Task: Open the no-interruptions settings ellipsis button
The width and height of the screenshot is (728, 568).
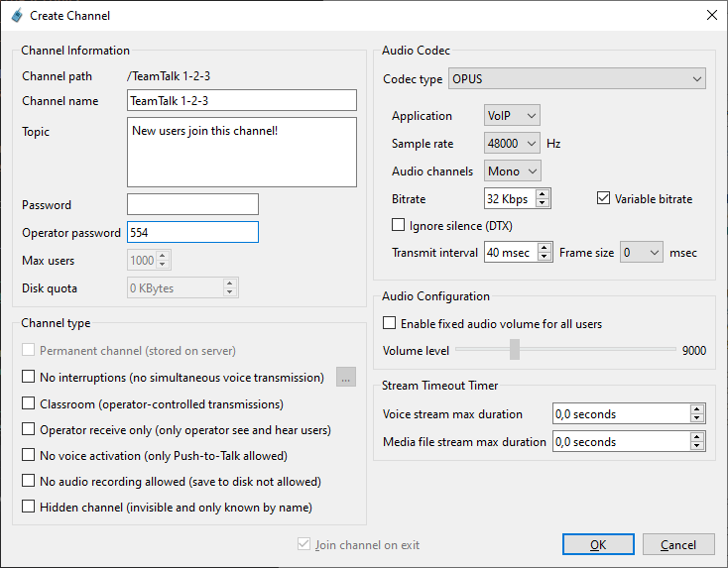Action: 345,377
